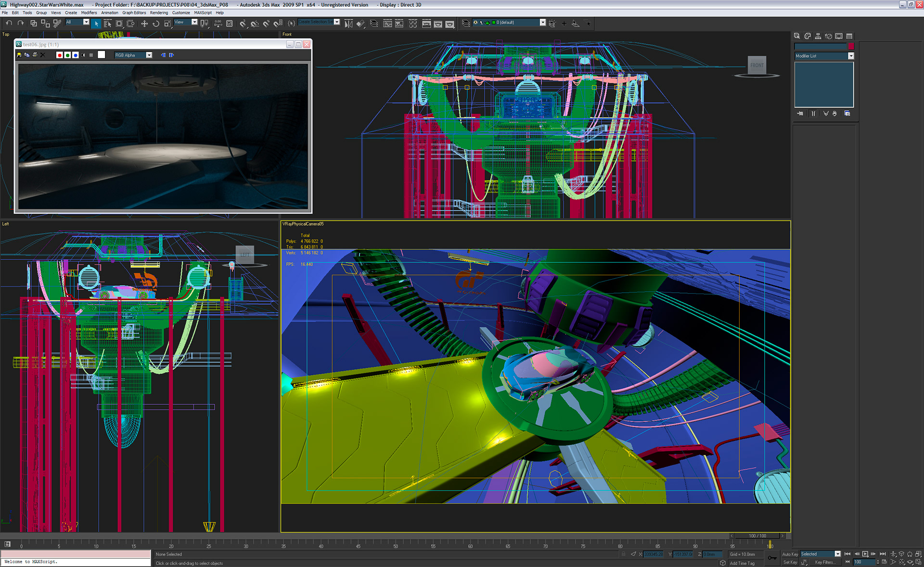Select the Move transform tool
This screenshot has width=924, height=567.
(x=144, y=23)
